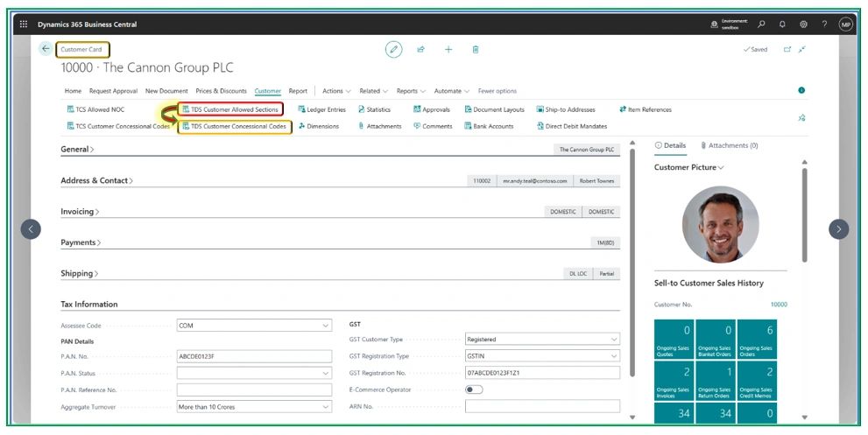Click the Fewer options link

497,91
